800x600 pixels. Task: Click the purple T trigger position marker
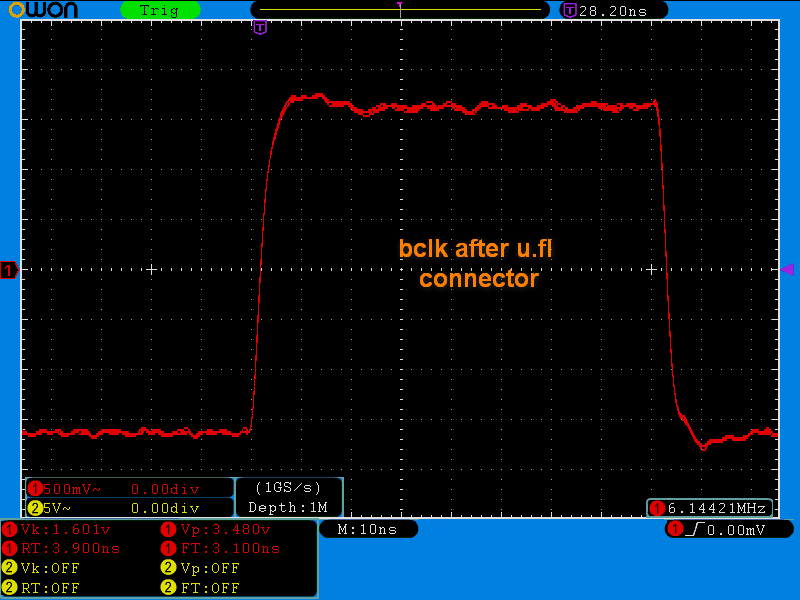(x=260, y=28)
